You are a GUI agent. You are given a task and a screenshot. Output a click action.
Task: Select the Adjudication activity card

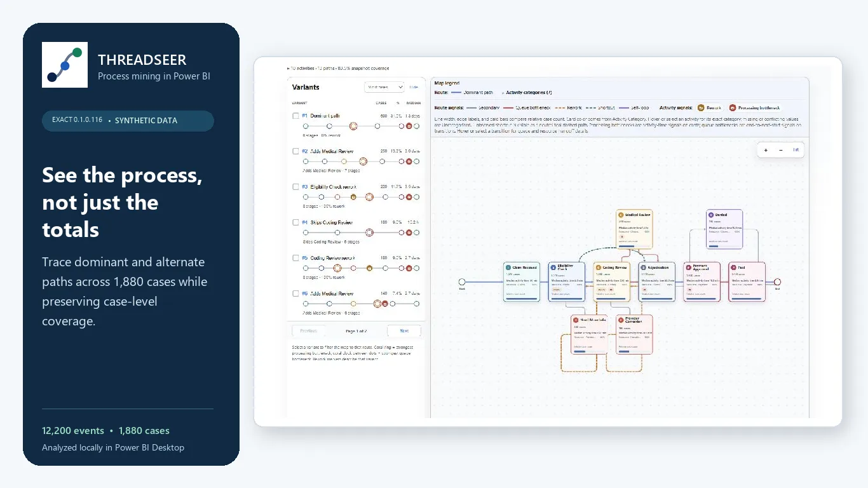pyautogui.click(x=656, y=281)
